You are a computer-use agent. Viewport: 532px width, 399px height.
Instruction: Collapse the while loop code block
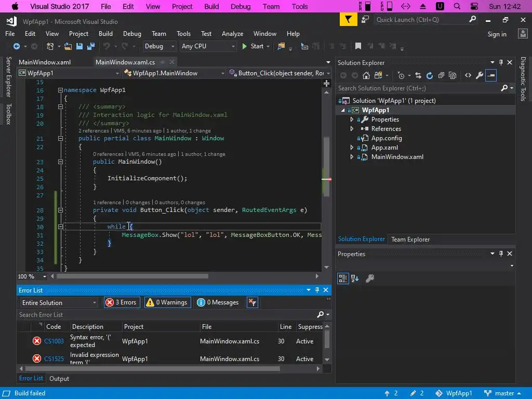[60, 227]
